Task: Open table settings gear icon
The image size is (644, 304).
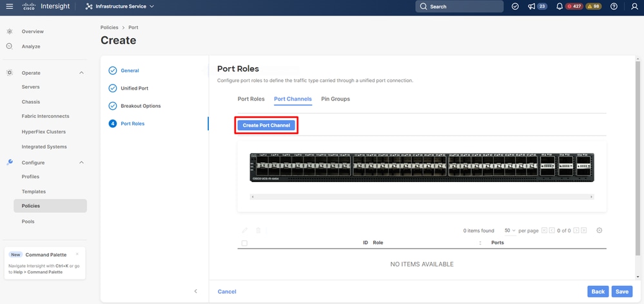Action: 600,230
